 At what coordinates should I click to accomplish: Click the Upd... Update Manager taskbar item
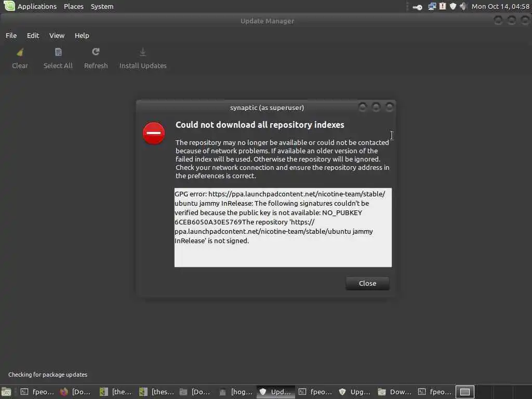(275, 392)
